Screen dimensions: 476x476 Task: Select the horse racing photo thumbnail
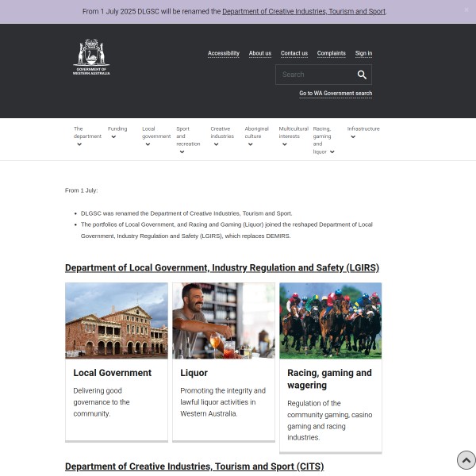pos(330,321)
